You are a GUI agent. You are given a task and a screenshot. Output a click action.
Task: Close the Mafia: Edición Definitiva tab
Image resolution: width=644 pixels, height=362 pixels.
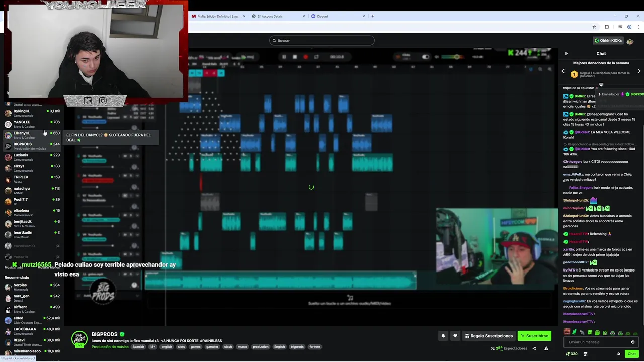pos(244,16)
